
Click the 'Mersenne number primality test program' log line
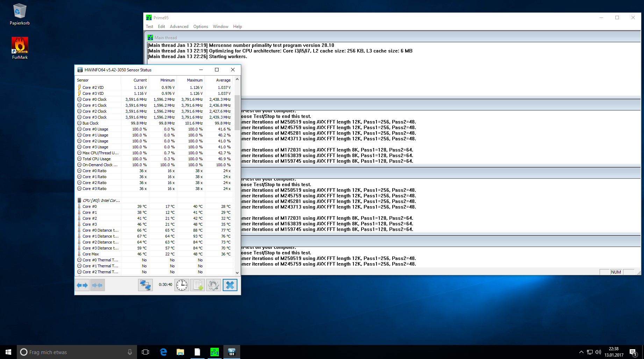(x=241, y=45)
